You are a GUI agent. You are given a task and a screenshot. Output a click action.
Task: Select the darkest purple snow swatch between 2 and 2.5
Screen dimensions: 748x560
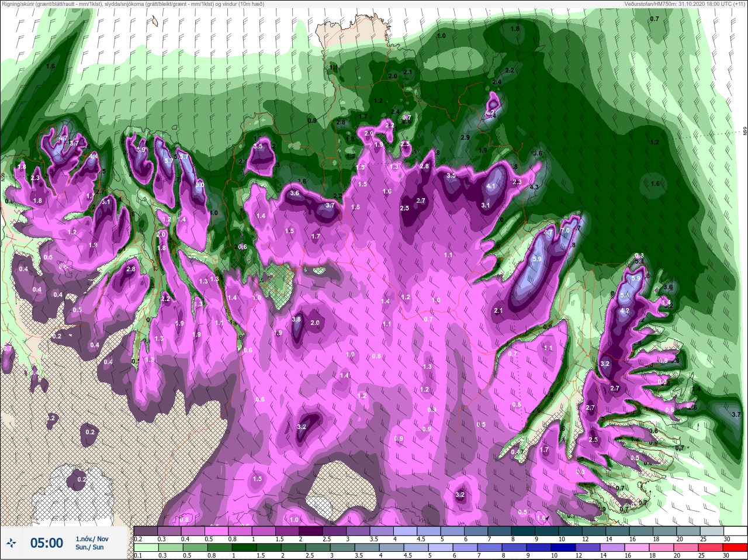[311, 530]
